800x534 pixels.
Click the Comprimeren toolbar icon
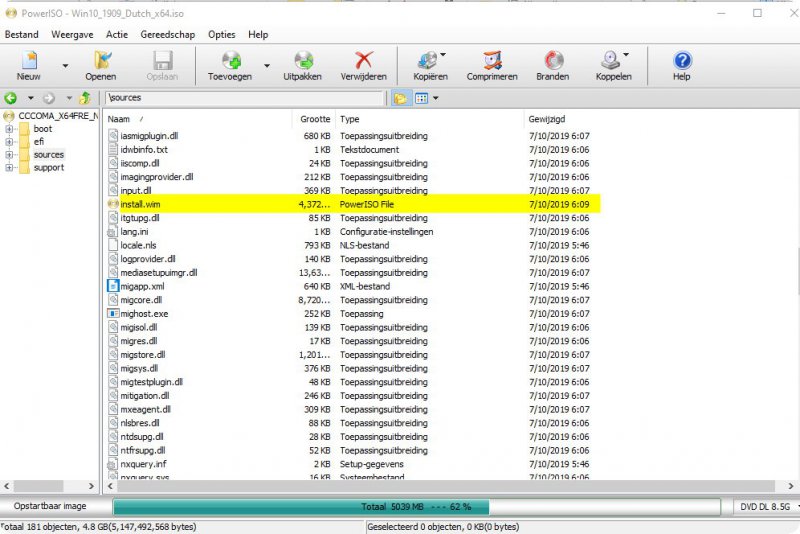[x=492, y=62]
